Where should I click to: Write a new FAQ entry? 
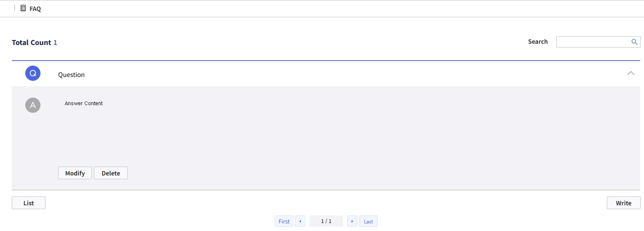624,203
